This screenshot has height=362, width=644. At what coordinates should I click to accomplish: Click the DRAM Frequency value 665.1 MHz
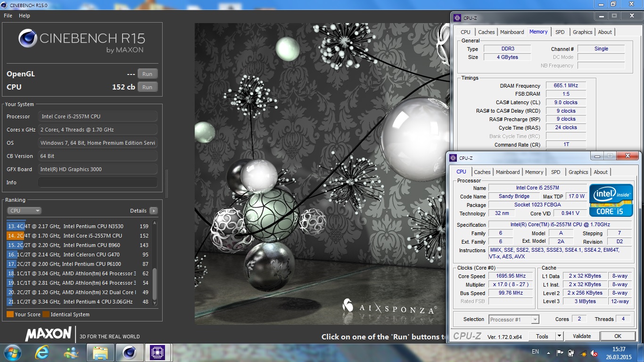click(x=566, y=86)
